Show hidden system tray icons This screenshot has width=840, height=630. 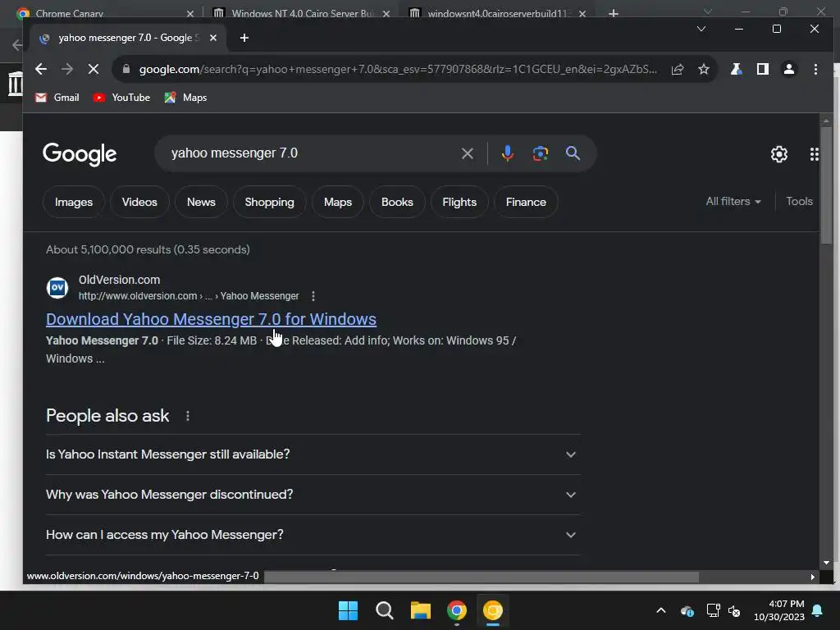click(x=661, y=610)
